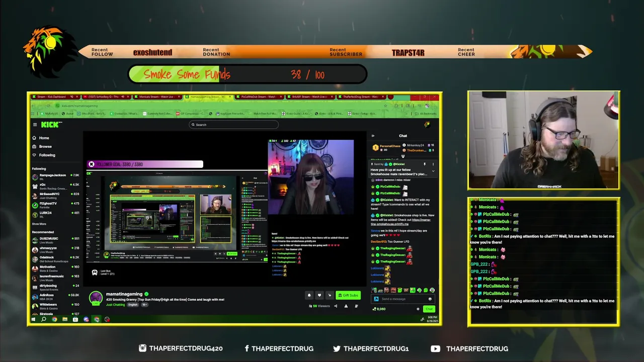
Task: Open pinned message three-dot options
Action: click(x=433, y=164)
